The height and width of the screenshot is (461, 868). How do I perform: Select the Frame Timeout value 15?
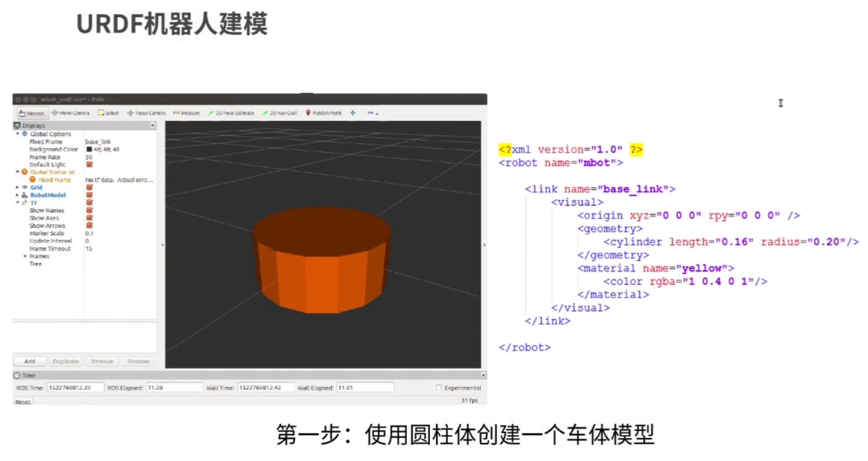pos(89,249)
